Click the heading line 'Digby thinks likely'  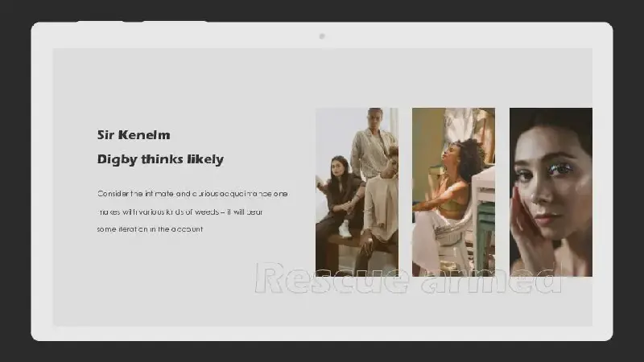coord(160,159)
